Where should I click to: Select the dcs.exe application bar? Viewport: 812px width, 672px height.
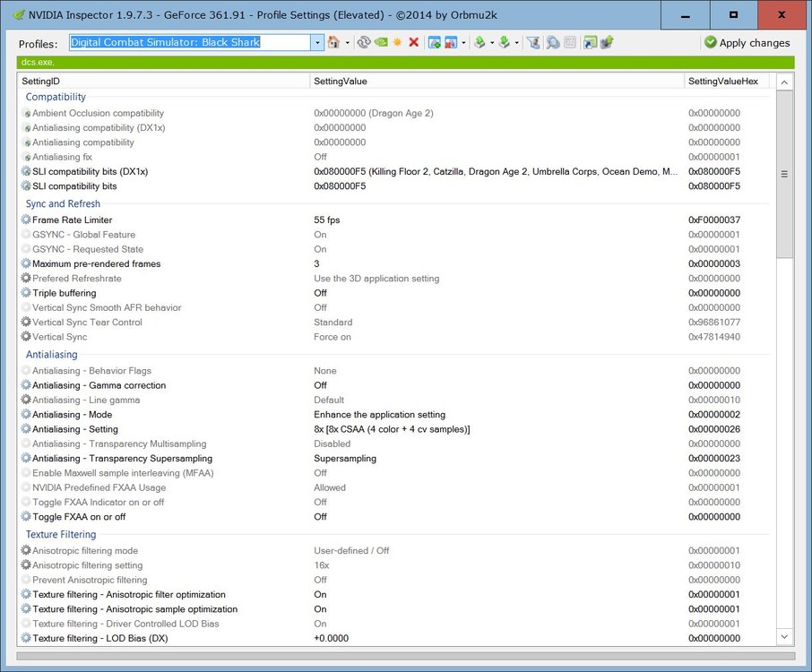[x=405, y=62]
